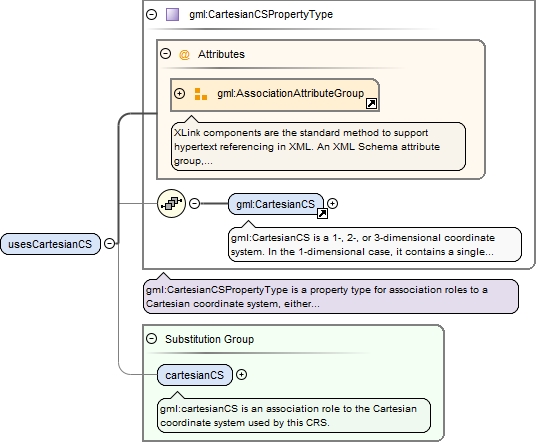Click the orange @ Attributes icon
This screenshot has width=537, height=443.
(x=184, y=54)
